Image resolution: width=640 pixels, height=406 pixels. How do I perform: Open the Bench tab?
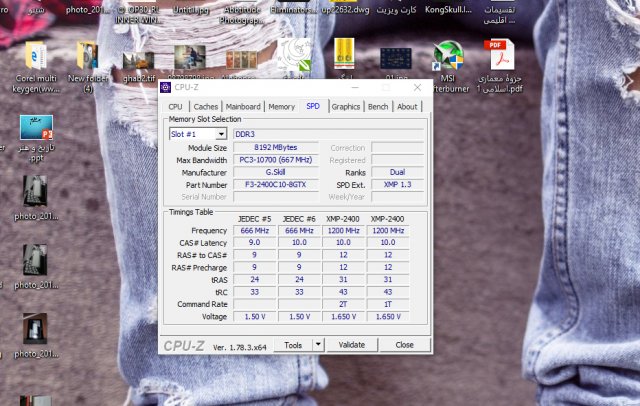pos(378,106)
